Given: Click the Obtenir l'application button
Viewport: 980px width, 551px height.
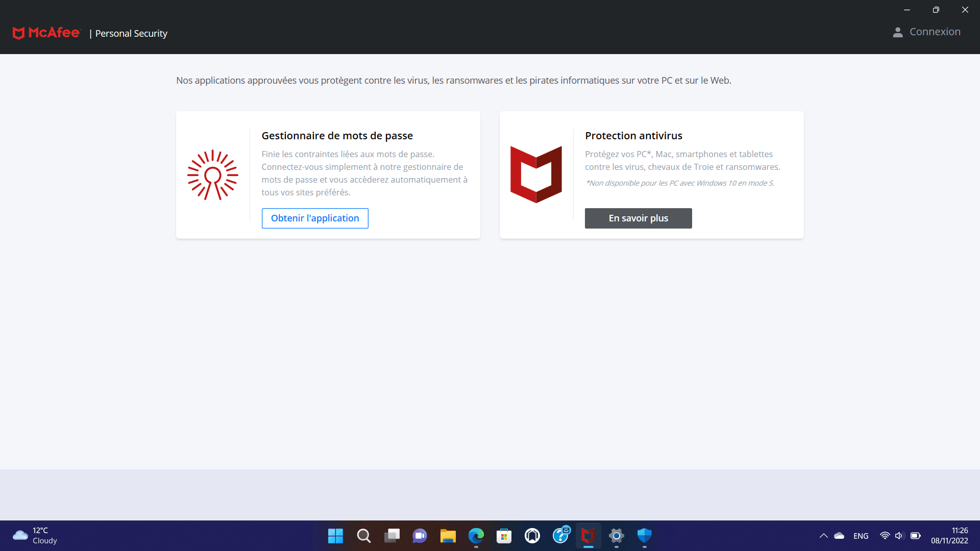Looking at the screenshot, I should point(315,218).
